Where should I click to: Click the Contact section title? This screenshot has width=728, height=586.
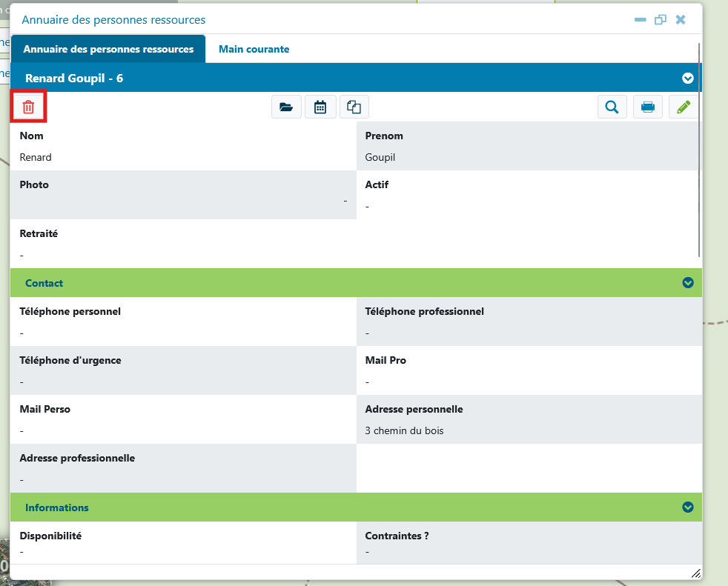44,283
